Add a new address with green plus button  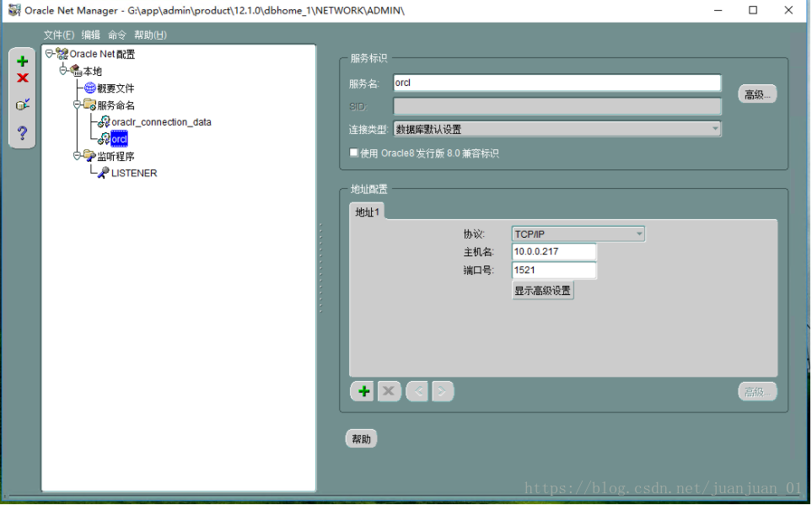(363, 391)
